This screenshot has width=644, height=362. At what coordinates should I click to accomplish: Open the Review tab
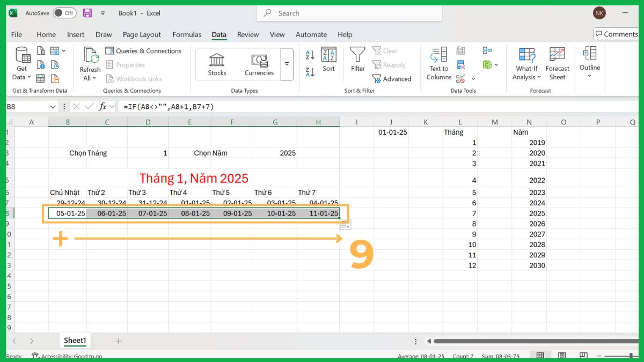pyautogui.click(x=247, y=34)
